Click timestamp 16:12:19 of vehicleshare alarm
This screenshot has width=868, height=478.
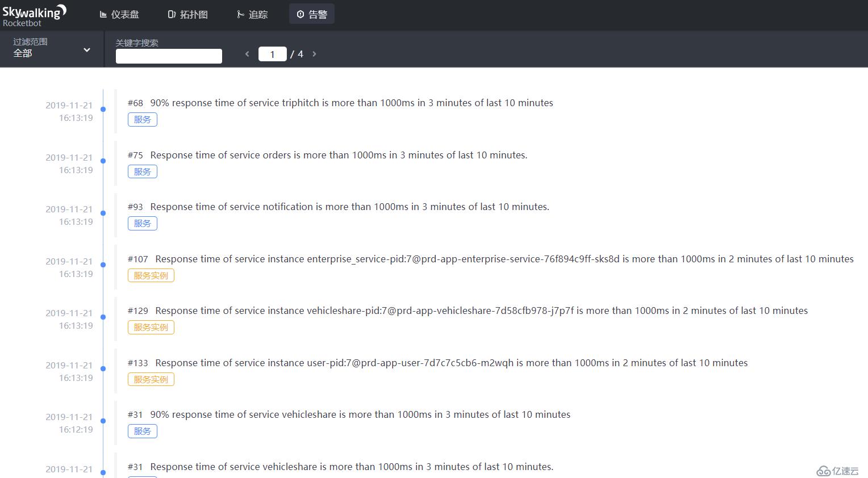pos(76,430)
